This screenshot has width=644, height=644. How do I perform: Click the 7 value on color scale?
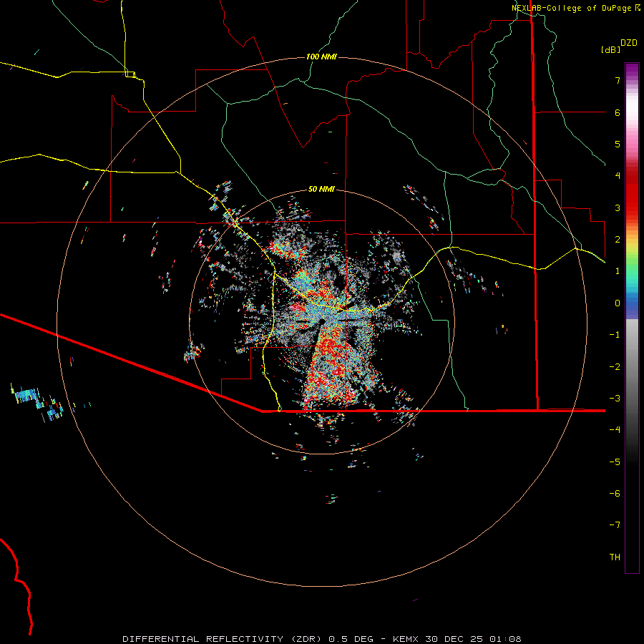[618, 80]
